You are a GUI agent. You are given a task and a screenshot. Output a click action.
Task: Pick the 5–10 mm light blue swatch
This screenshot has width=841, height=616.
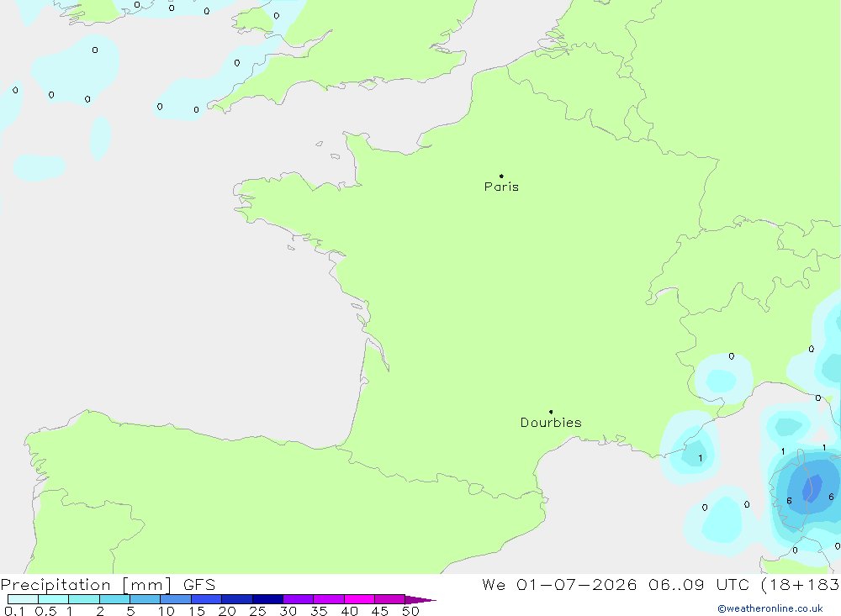tap(145, 599)
